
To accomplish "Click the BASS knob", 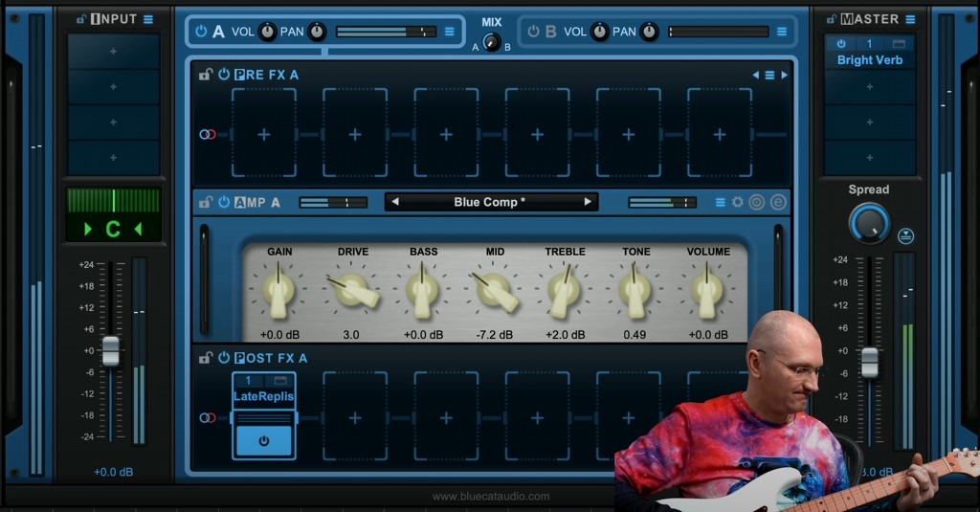I will [422, 291].
